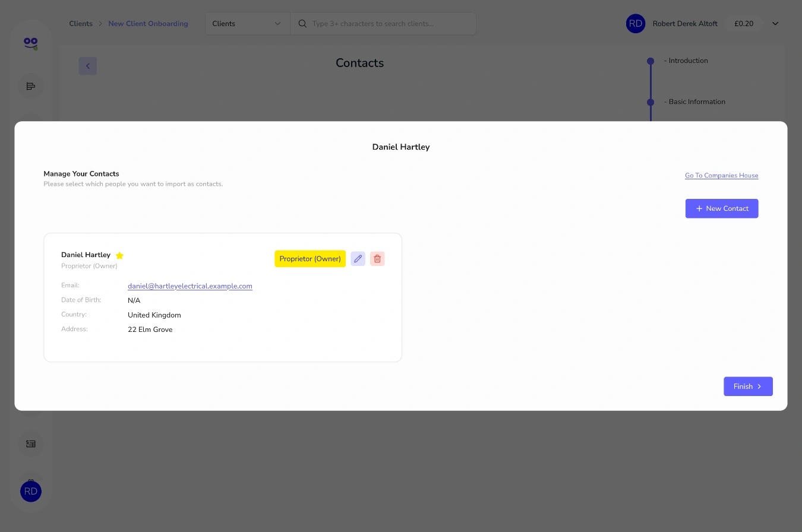802x532 pixels.
Task: Expand the user account menu chevron
Action: click(775, 24)
